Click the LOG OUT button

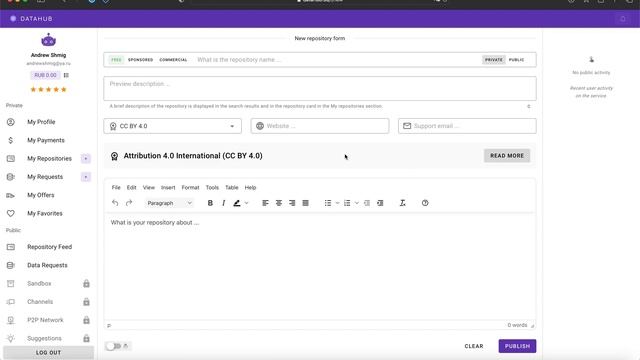48,353
